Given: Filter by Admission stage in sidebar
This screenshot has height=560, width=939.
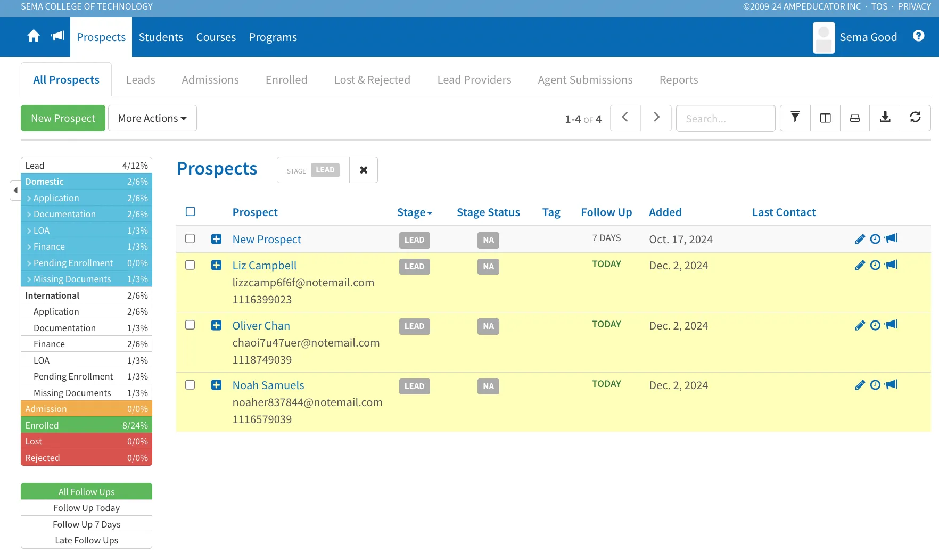Looking at the screenshot, I should (86, 409).
